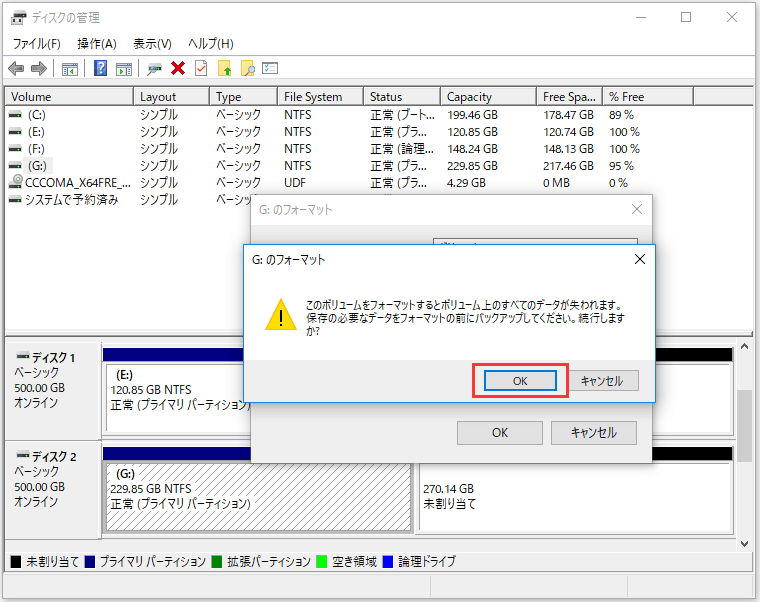Click the properties checkmark page icon
Screen dimensions: 760x602
201,68
